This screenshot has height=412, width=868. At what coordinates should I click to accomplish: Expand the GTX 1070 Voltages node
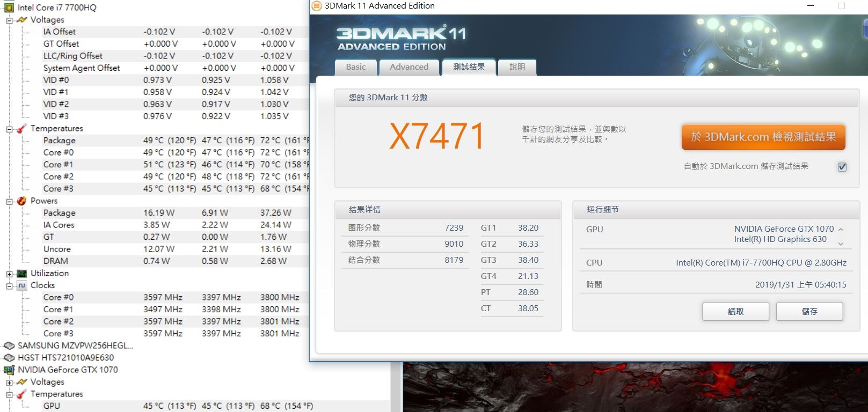point(9,382)
